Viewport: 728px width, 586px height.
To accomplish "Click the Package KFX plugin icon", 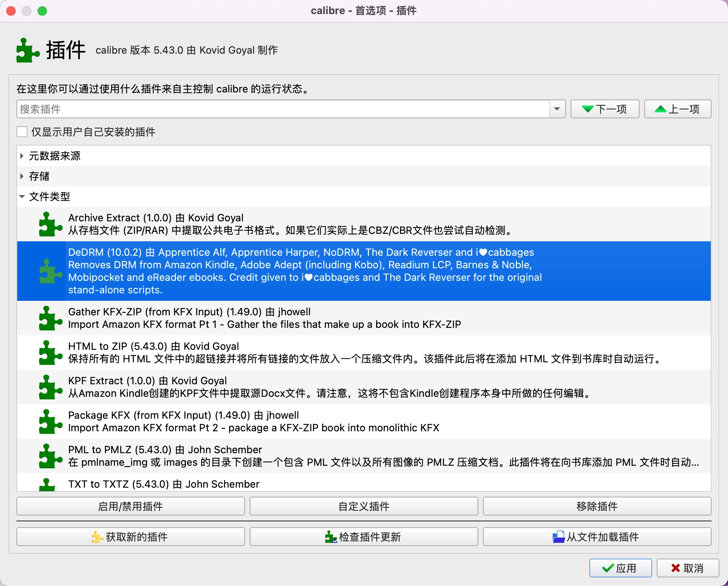I will [x=50, y=421].
